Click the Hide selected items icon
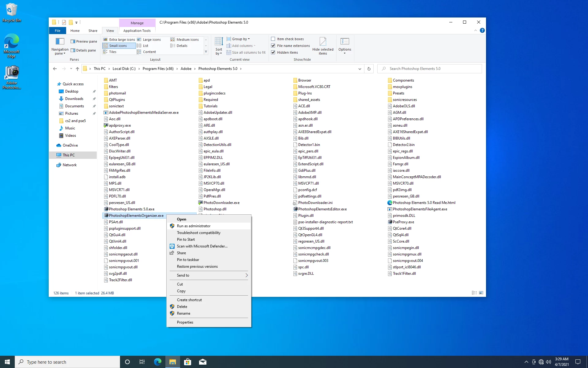The height and width of the screenshot is (368, 588). click(x=323, y=42)
